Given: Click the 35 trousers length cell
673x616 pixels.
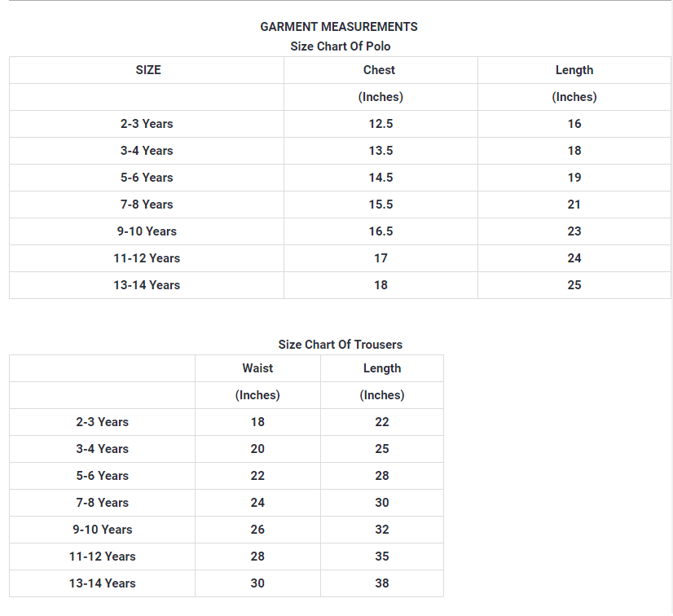Looking at the screenshot, I should click(x=381, y=557).
